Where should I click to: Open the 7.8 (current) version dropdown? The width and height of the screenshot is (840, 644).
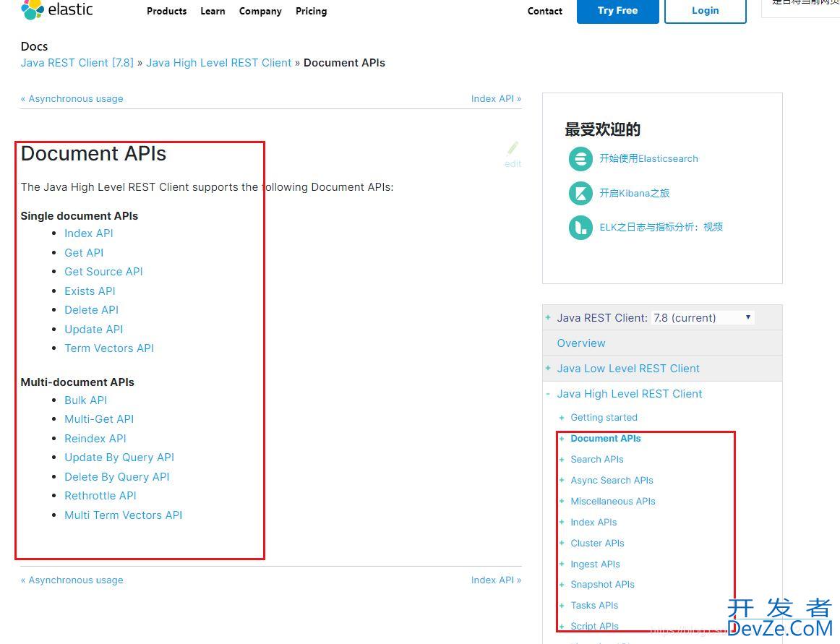[x=703, y=318]
